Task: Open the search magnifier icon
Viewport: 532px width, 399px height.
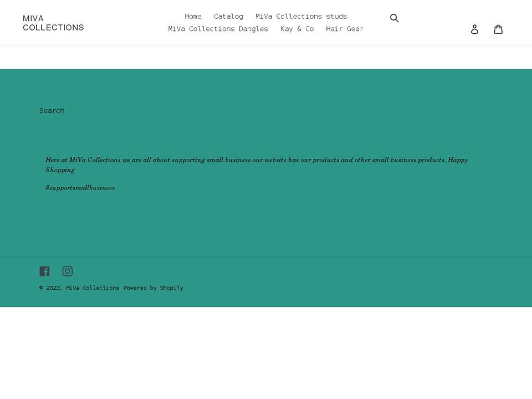Action: (395, 18)
